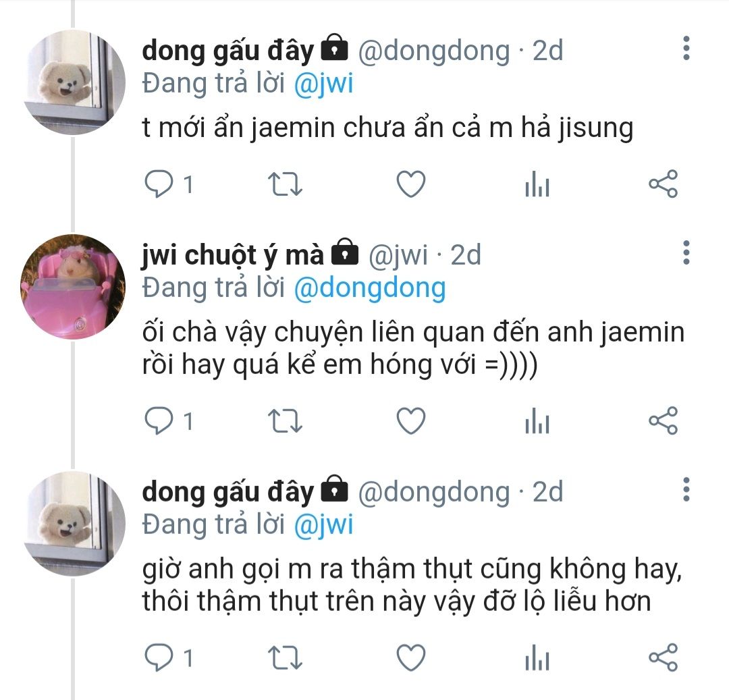Open @jwi mention link in first tweet

click(324, 84)
